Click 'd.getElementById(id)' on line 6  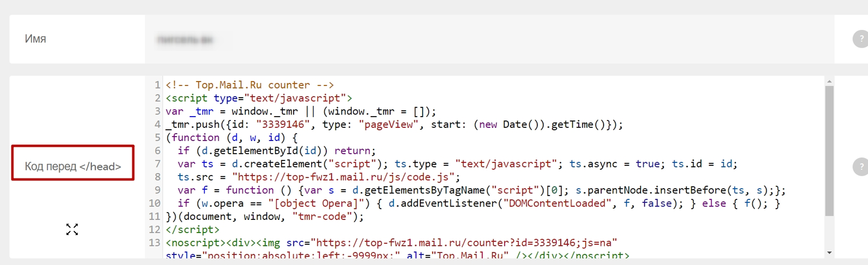[x=262, y=151]
